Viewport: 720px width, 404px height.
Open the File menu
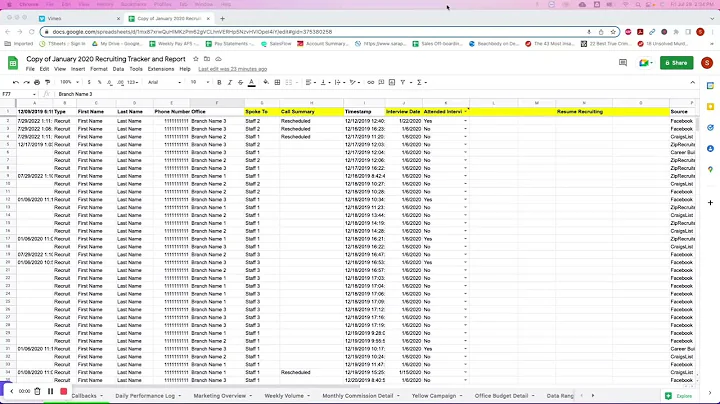click(x=30, y=69)
